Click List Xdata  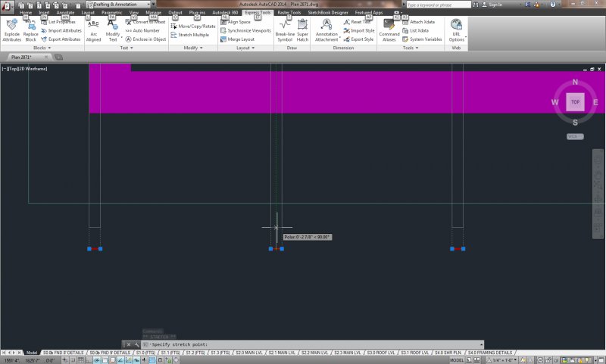tap(415, 30)
